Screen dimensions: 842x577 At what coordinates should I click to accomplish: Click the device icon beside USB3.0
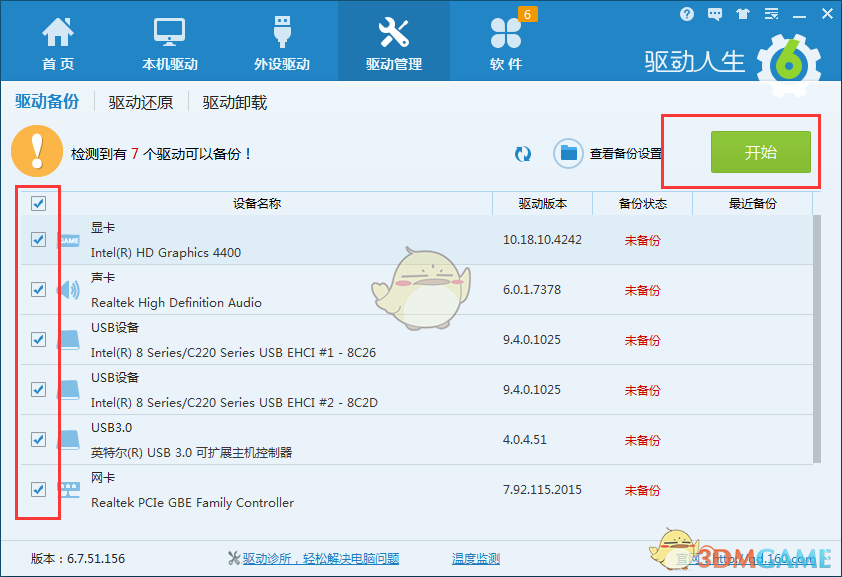(x=69, y=440)
